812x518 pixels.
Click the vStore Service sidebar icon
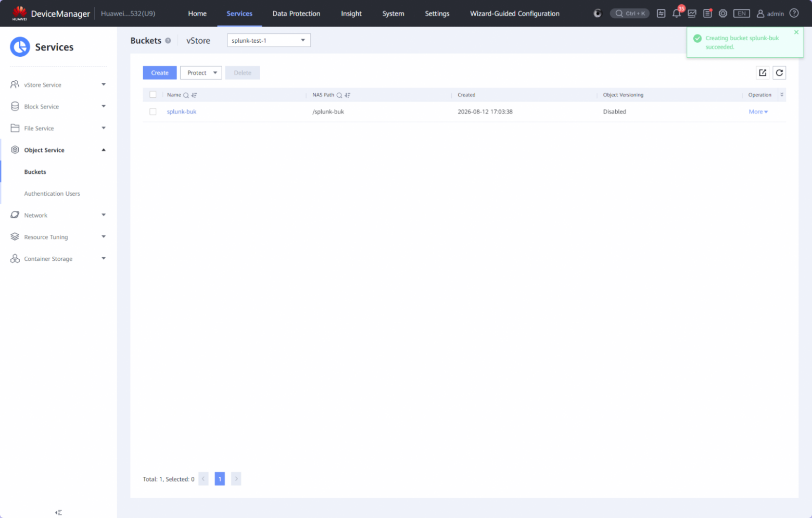(15, 84)
